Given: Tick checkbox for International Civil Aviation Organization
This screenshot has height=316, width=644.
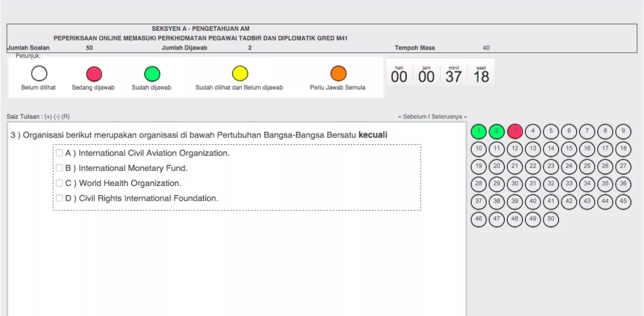Looking at the screenshot, I should (x=60, y=153).
